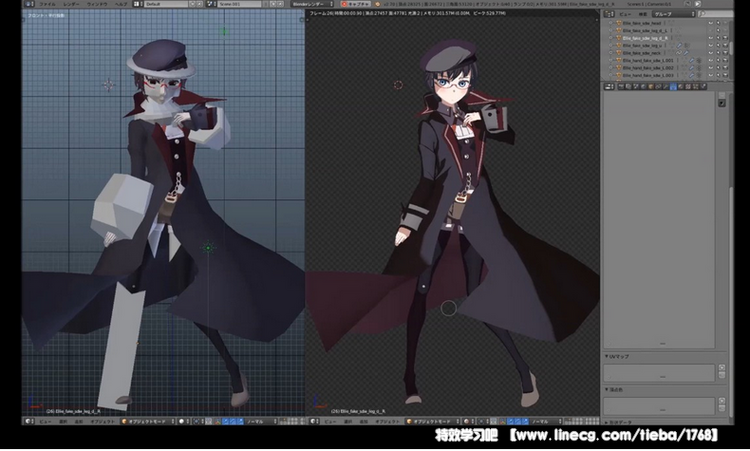Image resolution: width=750 pixels, height=451 pixels.
Task: Open right viewport オブジェクトモード dropdown
Action: [x=432, y=421]
